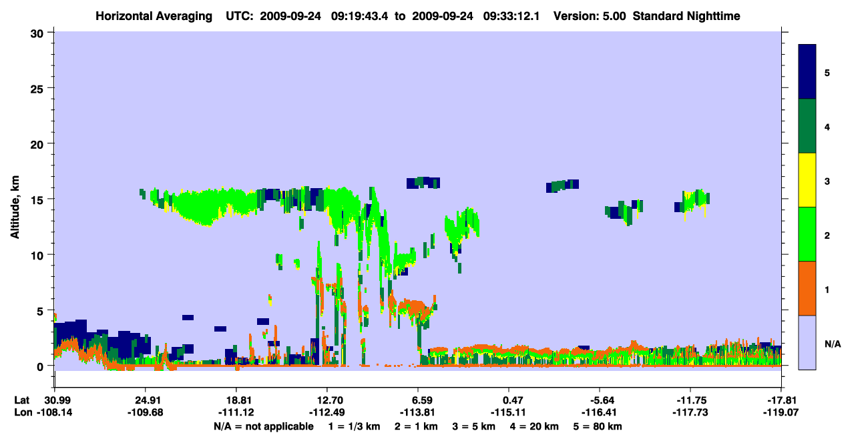Click the color bar label '2'
868x445 pixels.
point(827,235)
